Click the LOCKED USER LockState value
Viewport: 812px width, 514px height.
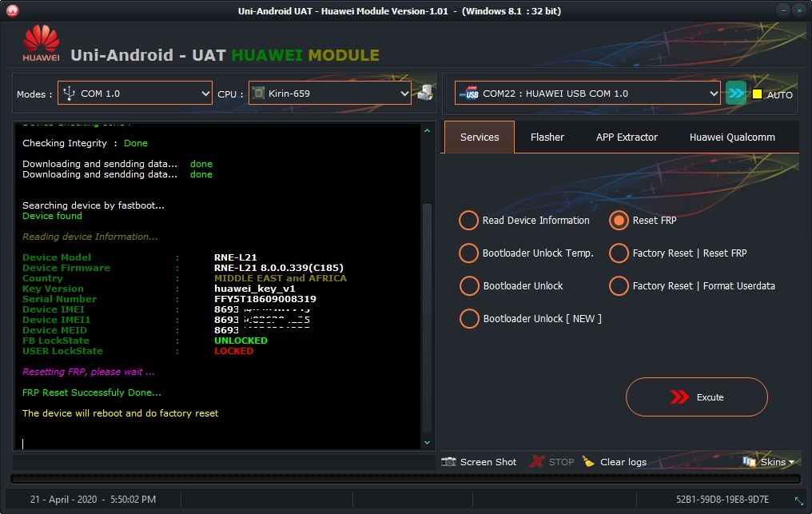[233, 351]
